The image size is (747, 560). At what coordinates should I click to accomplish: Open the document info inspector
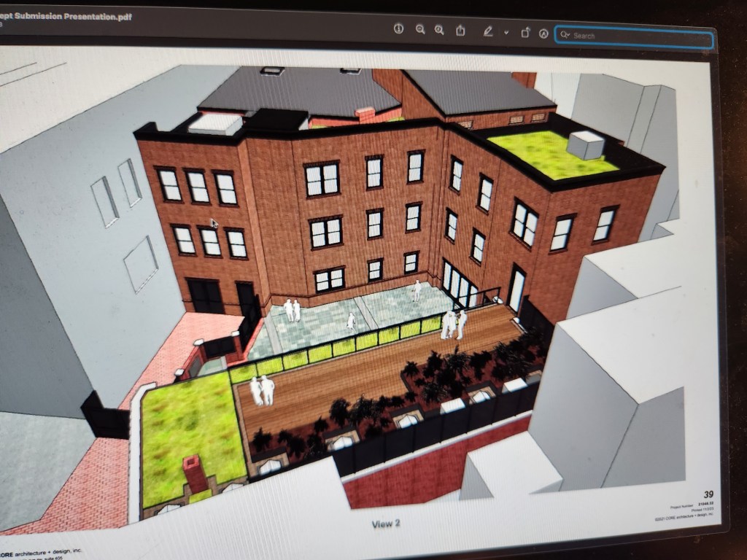point(398,28)
